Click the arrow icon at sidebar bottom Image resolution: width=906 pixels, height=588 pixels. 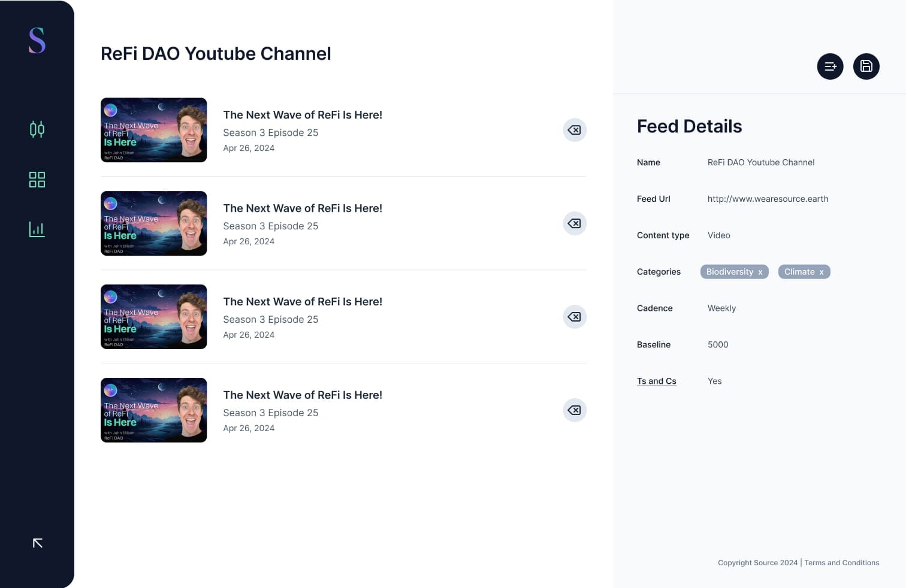37,543
